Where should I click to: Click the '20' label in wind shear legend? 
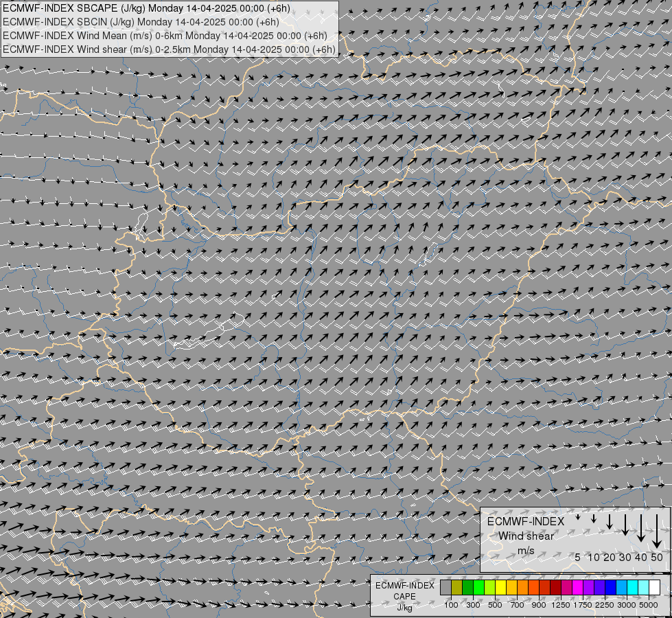click(x=610, y=558)
